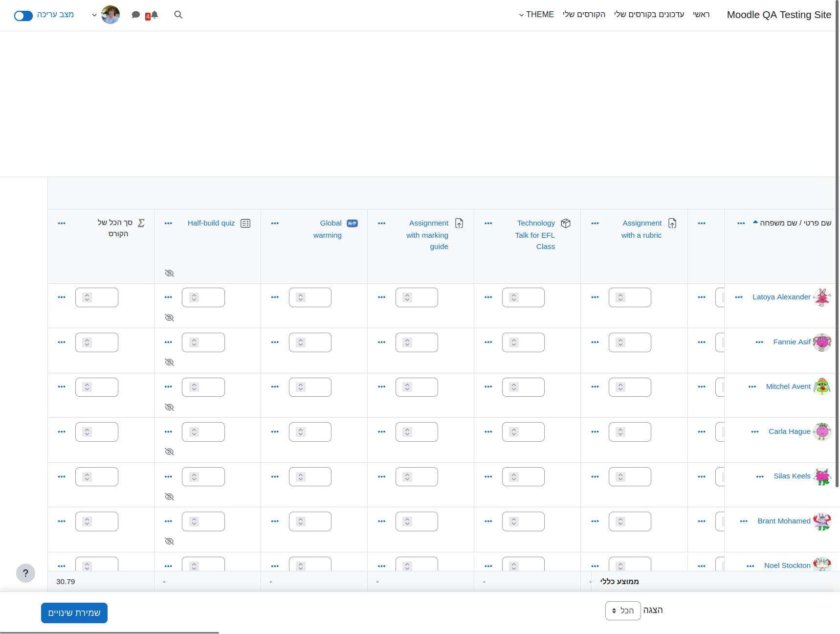Open Assignment with marking guide link
Screen dimensions: 840x634
[427, 235]
